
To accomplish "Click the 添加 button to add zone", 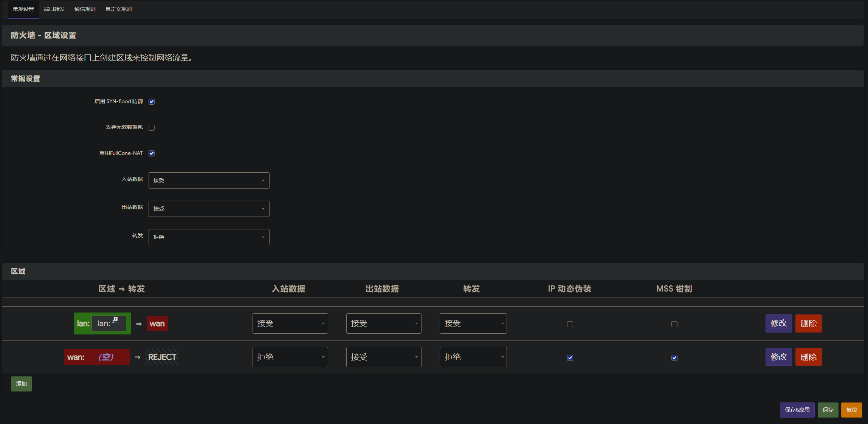I will (x=22, y=384).
